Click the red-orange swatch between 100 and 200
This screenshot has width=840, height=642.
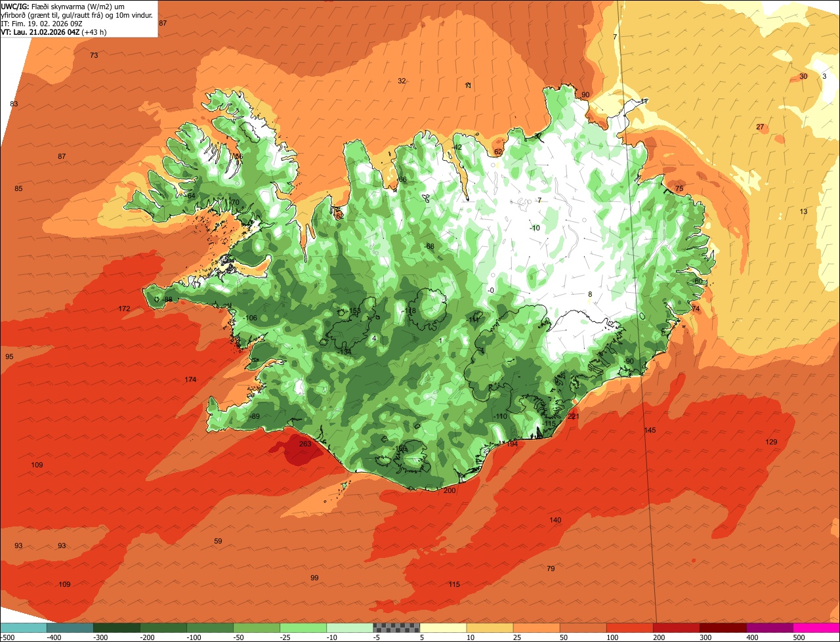point(629,628)
